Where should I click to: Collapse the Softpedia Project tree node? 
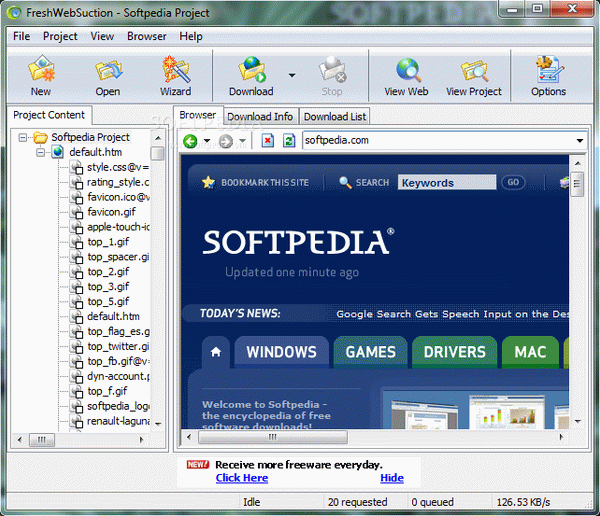(x=23, y=137)
